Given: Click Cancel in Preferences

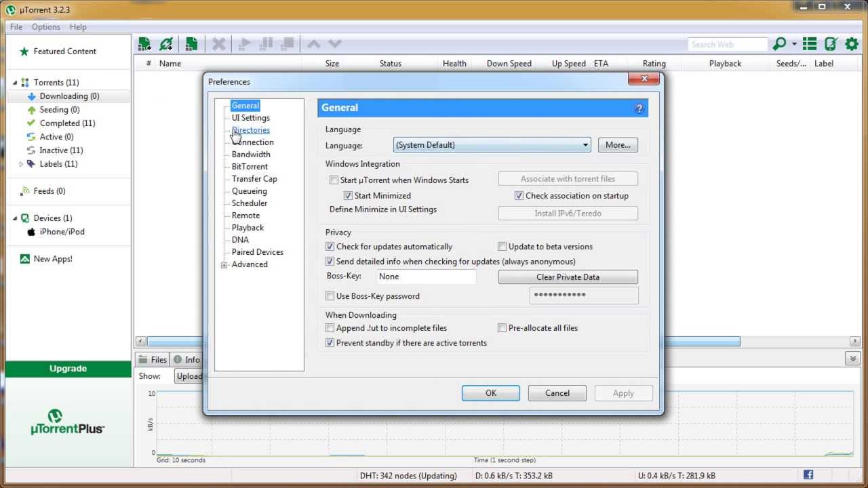Looking at the screenshot, I should tap(557, 393).
